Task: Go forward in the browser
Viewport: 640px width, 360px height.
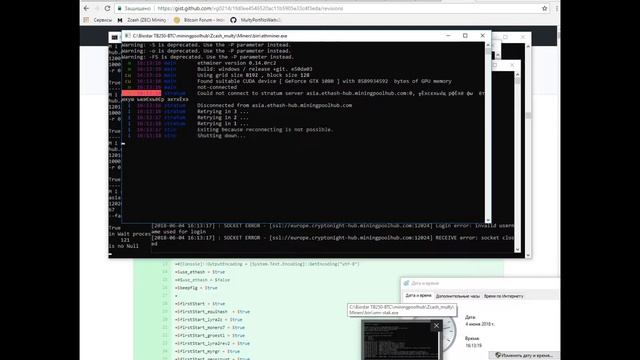Action: pos(97,8)
